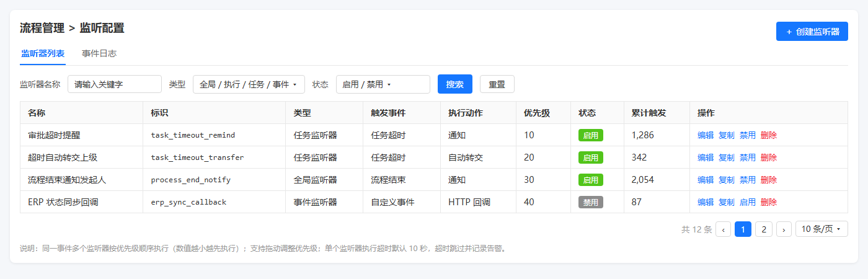Click the task_timeout_remind identifier
Image resolution: width=868 pixels, height=279 pixels.
point(193,135)
